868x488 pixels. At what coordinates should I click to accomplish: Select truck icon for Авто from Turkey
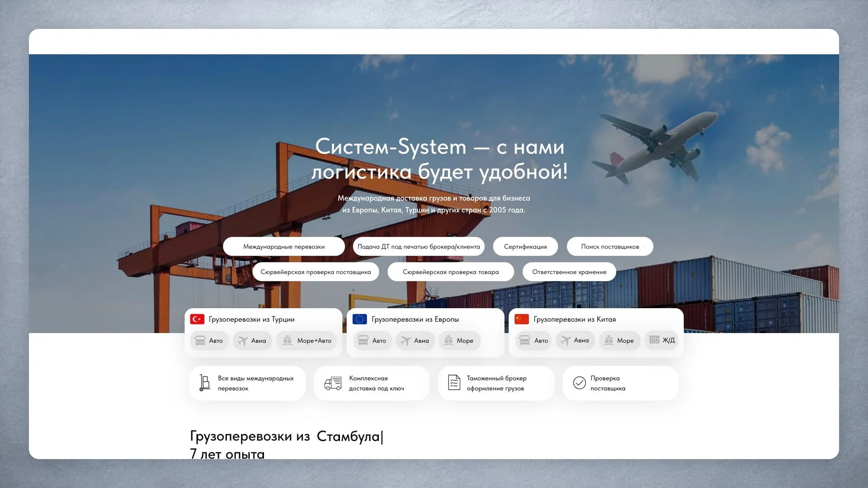[200, 341]
